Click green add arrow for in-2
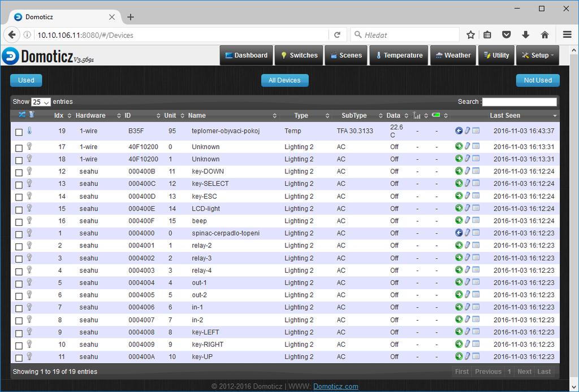The width and height of the screenshot is (579, 392). tap(459, 319)
